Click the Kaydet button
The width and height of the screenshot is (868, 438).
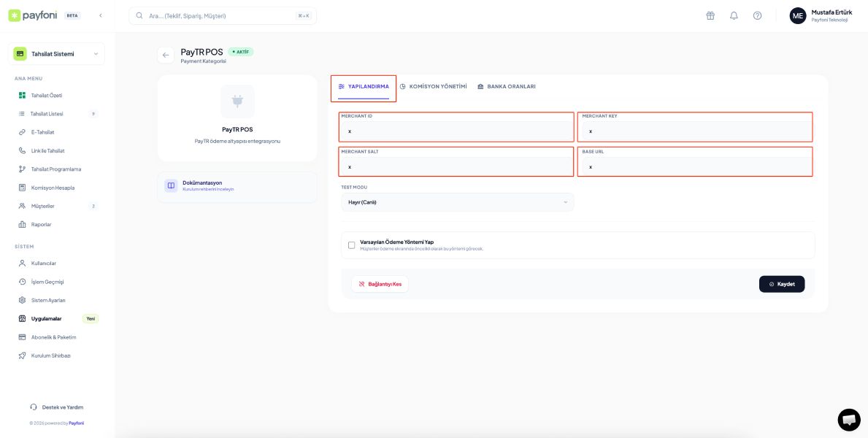(x=781, y=284)
